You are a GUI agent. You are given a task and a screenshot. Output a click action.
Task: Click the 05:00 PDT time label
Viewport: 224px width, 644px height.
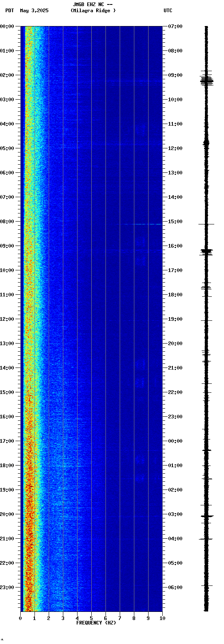(7, 148)
